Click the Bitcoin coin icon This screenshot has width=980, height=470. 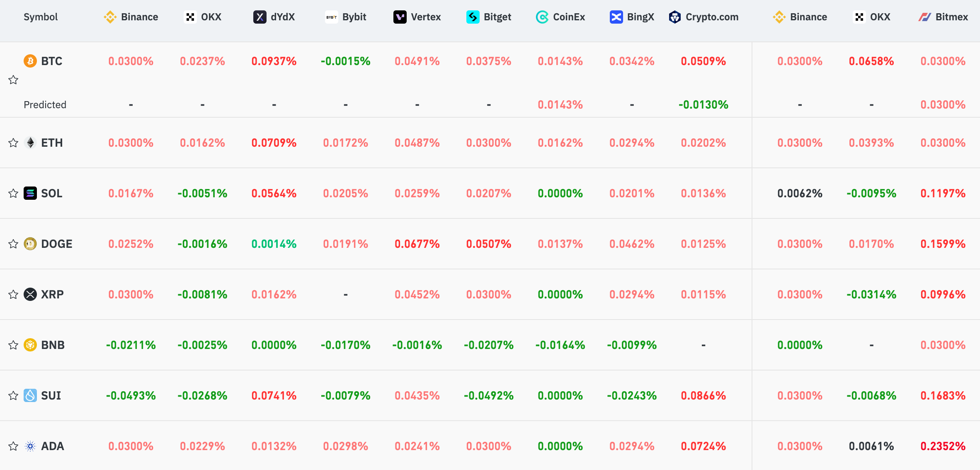[30, 61]
